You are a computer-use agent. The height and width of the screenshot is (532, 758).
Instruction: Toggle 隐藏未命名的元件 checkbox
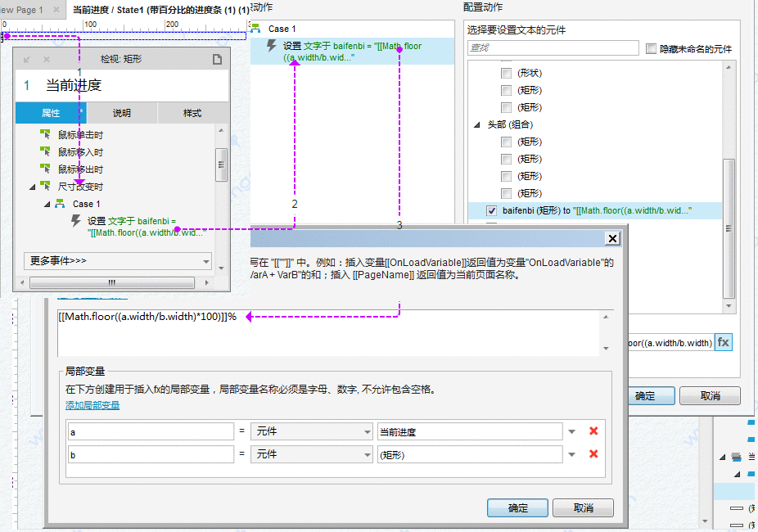pyautogui.click(x=651, y=48)
